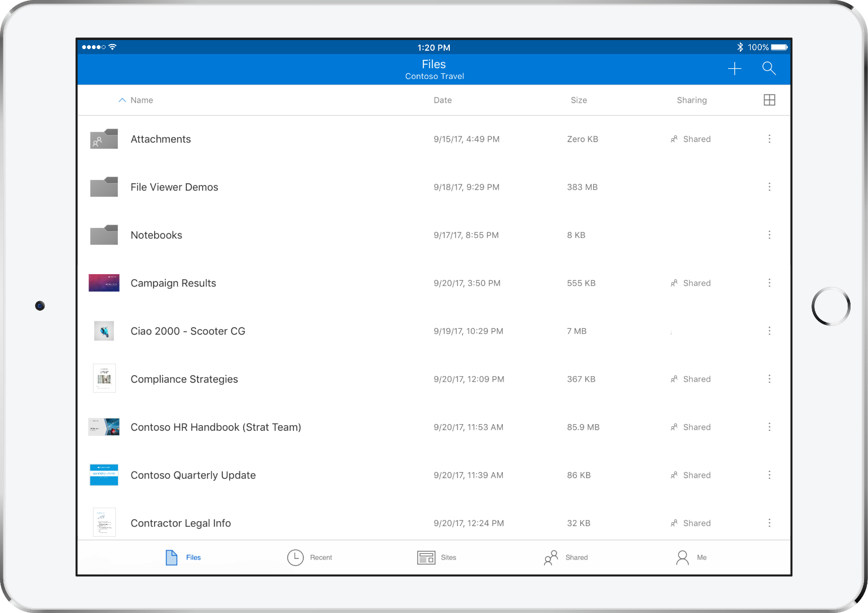Switch to grid view layout
The image size is (868, 613).
(x=769, y=100)
